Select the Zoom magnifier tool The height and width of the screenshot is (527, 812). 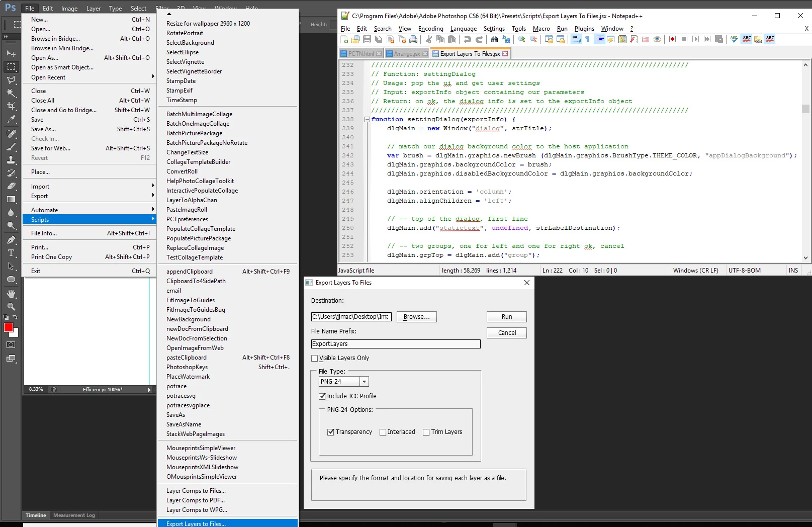[x=11, y=307]
